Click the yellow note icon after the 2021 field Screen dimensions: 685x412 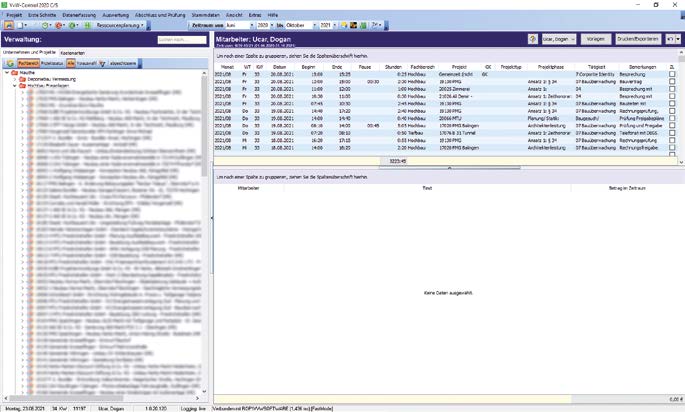344,25
